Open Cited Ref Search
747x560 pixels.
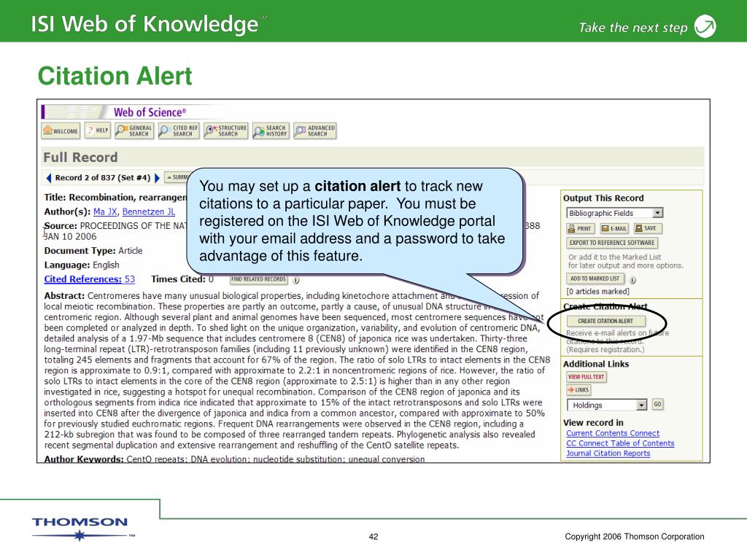[179, 131]
